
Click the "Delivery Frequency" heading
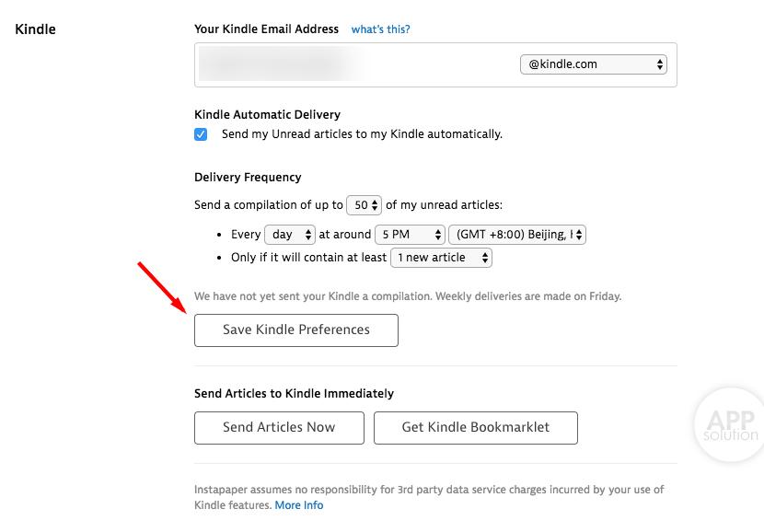pyautogui.click(x=248, y=177)
